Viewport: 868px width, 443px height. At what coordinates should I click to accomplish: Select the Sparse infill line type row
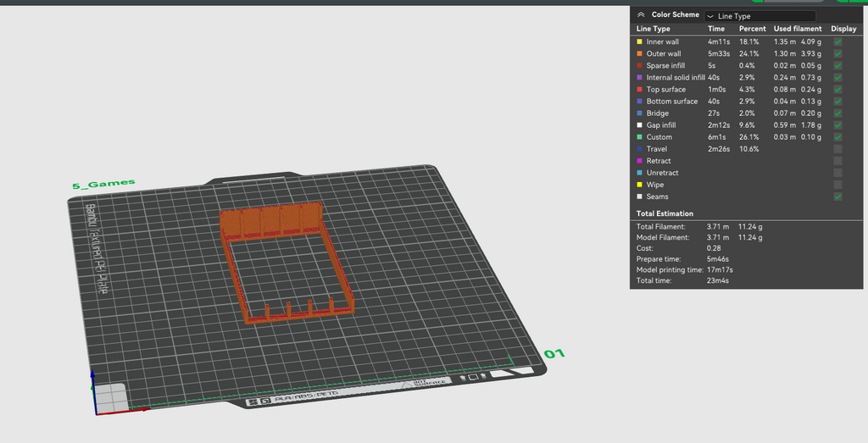click(x=746, y=65)
